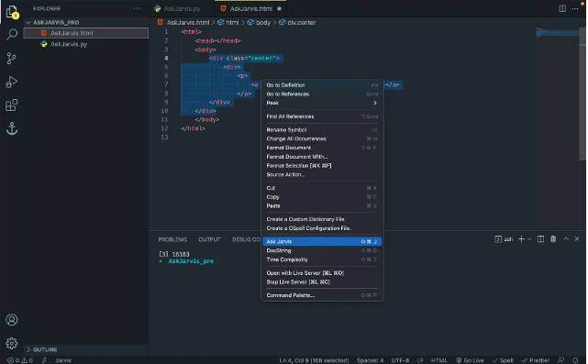This screenshot has width=588, height=364.
Task: Click the Jarvis item in status bar
Action: [x=63, y=360]
